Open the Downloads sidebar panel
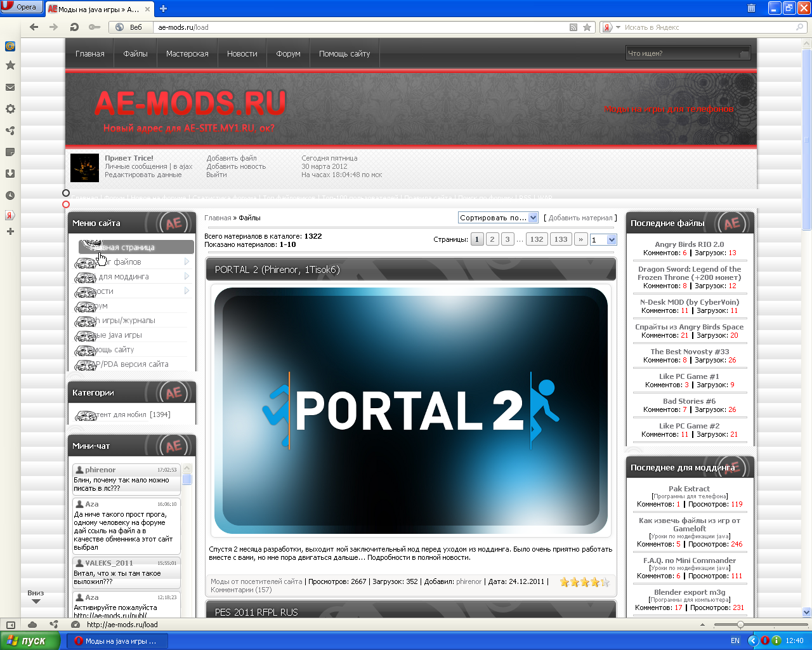This screenshot has width=812, height=650. [10, 174]
